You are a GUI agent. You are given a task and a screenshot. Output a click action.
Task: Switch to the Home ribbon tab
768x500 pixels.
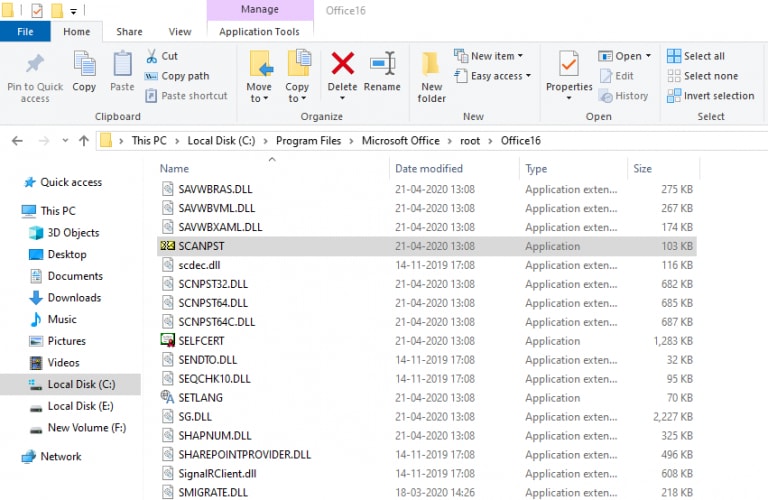[x=76, y=32]
